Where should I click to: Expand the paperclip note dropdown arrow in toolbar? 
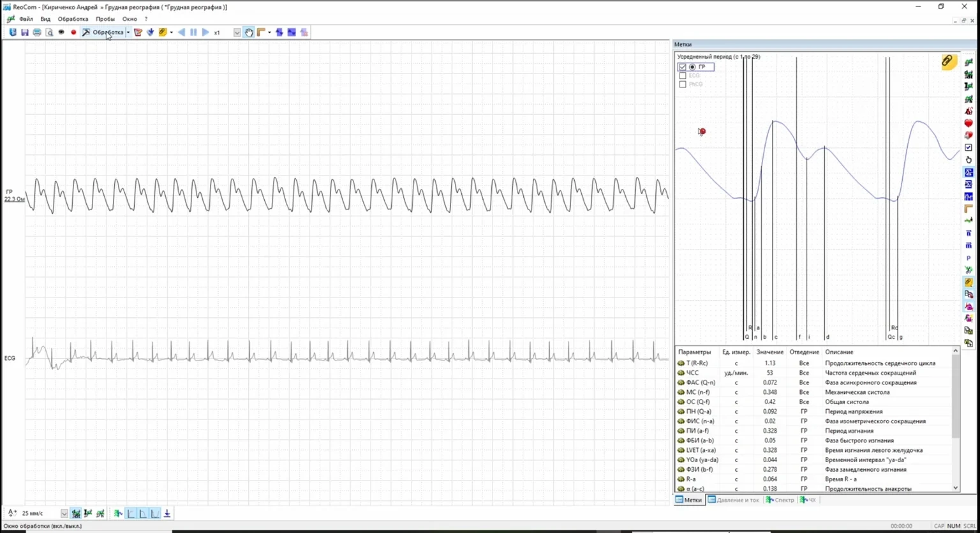click(171, 32)
